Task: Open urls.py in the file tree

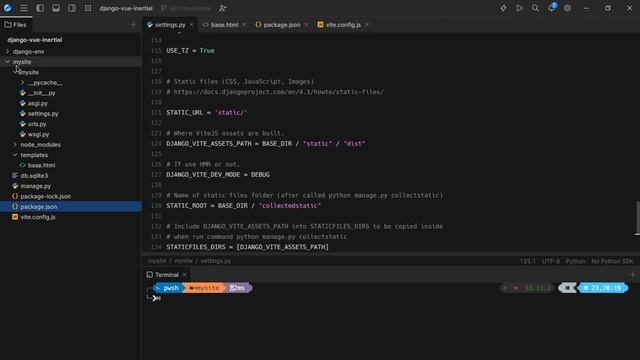Action: click(x=37, y=124)
